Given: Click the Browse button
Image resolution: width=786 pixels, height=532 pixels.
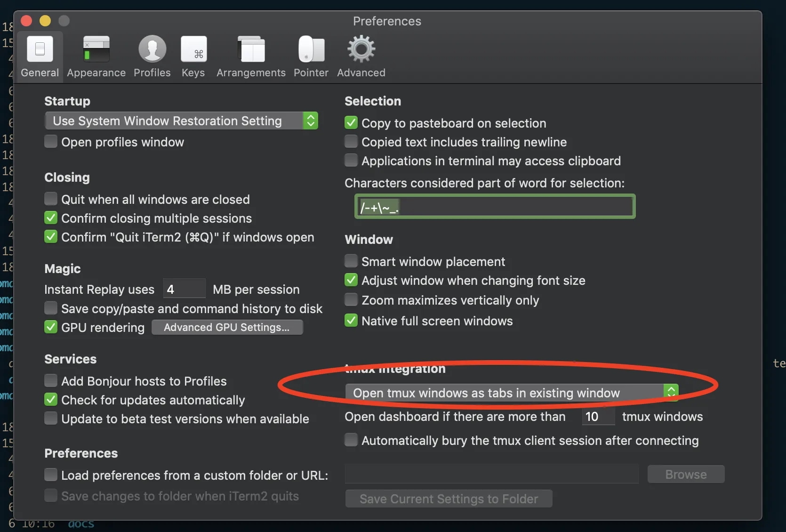Looking at the screenshot, I should [x=686, y=474].
